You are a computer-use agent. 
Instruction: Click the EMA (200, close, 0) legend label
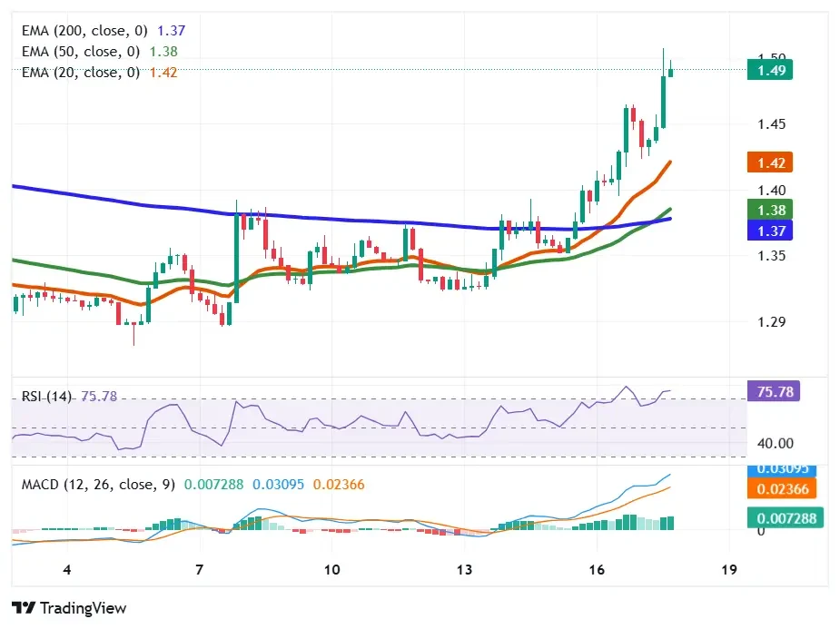tap(84, 31)
